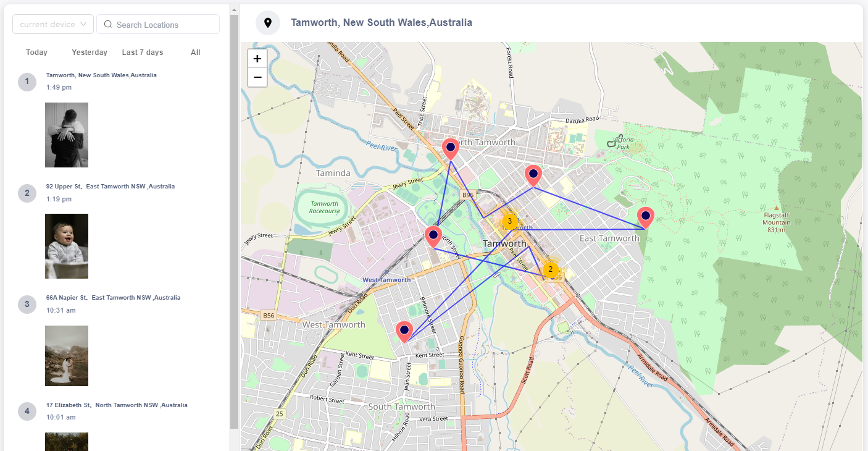Click the map pin near Flagstaff Mountain
This screenshot has width=868, height=451.
click(x=646, y=216)
